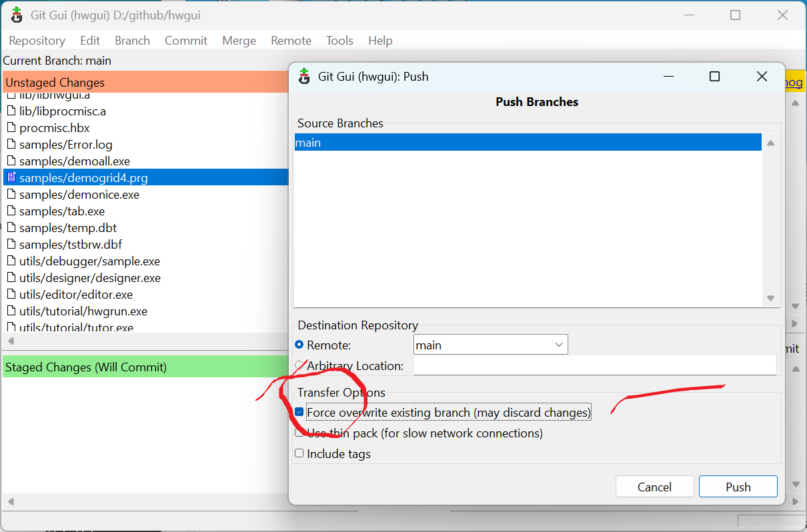
Task: Open the Remote combo box showing main
Action: click(491, 345)
